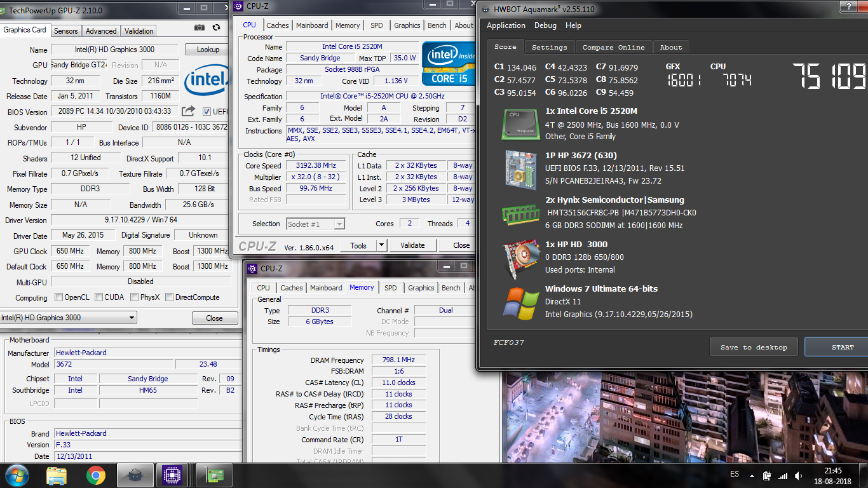Click the taskbar clock showing 21:45
The height and width of the screenshot is (488, 868).
[832, 471]
